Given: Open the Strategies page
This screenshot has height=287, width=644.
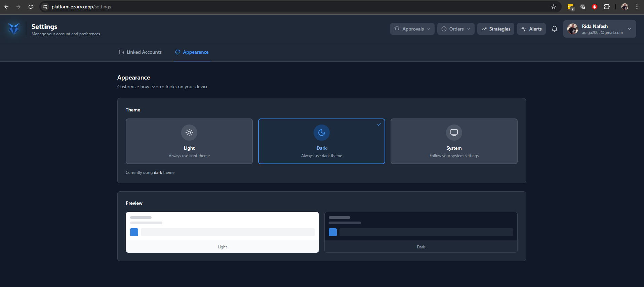Looking at the screenshot, I should click(x=496, y=29).
